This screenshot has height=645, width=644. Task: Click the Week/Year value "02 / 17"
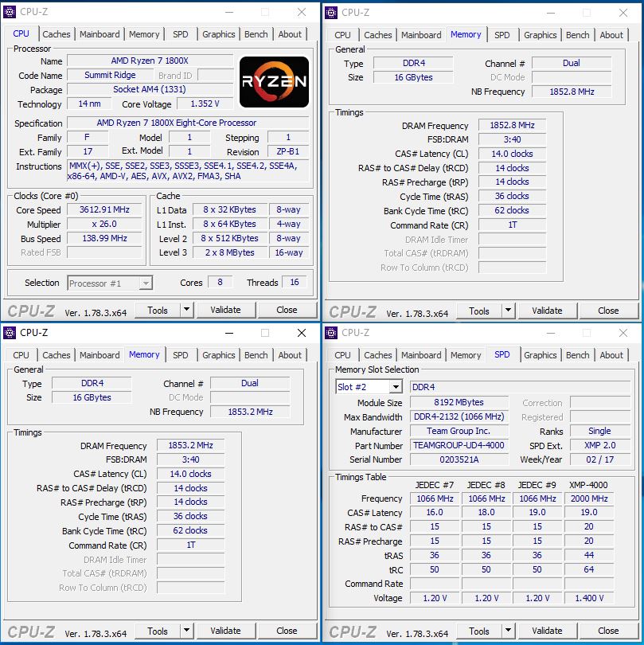600,459
